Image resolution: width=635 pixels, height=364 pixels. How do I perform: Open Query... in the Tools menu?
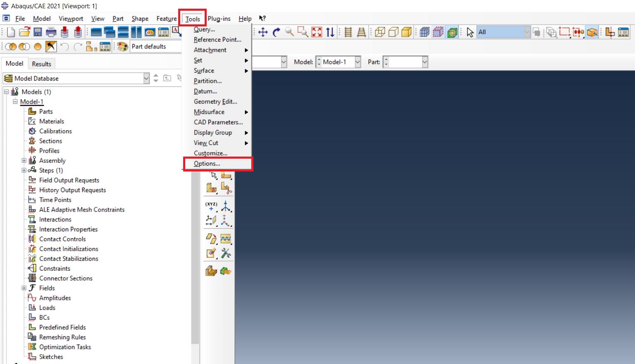pos(204,29)
